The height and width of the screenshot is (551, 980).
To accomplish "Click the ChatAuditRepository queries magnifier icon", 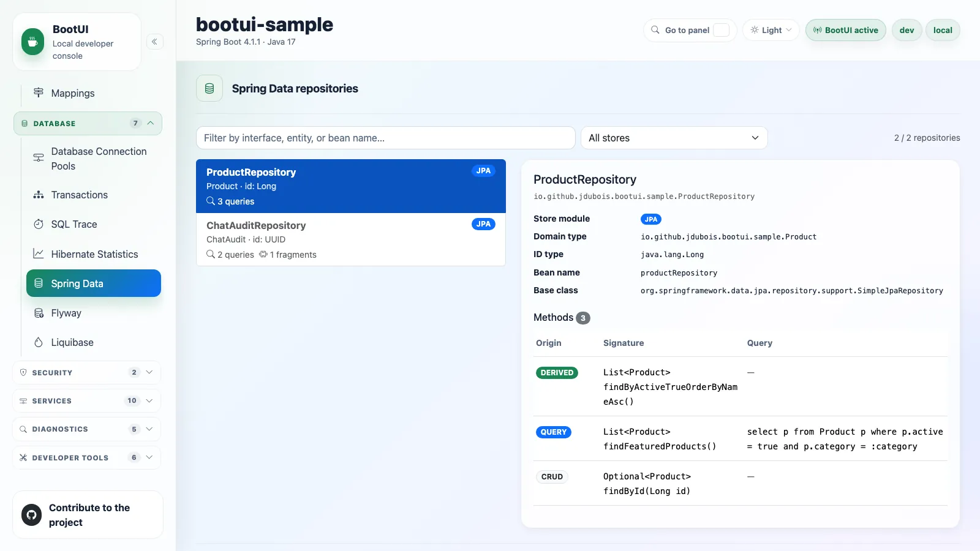I will (211, 254).
